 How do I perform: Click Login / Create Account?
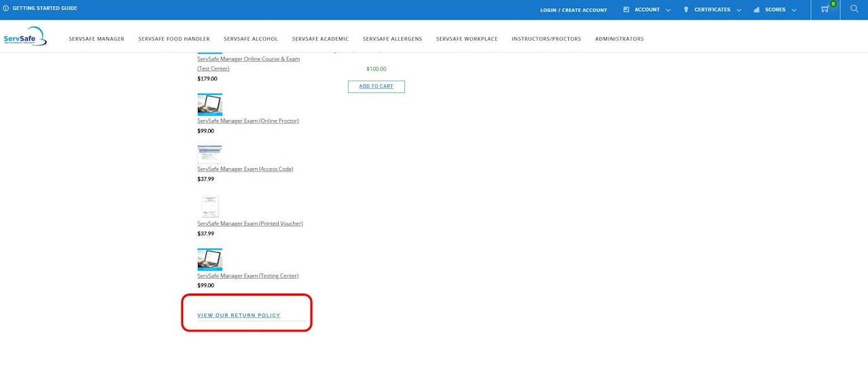point(574,10)
